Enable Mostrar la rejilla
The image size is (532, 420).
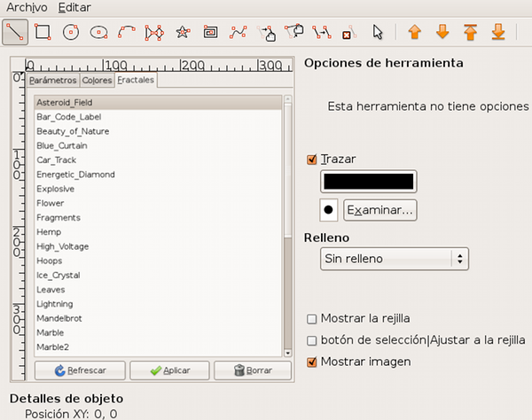click(311, 319)
